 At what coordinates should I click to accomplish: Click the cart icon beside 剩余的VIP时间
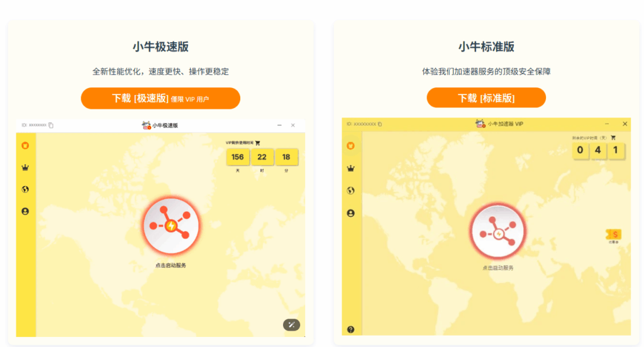(x=613, y=138)
